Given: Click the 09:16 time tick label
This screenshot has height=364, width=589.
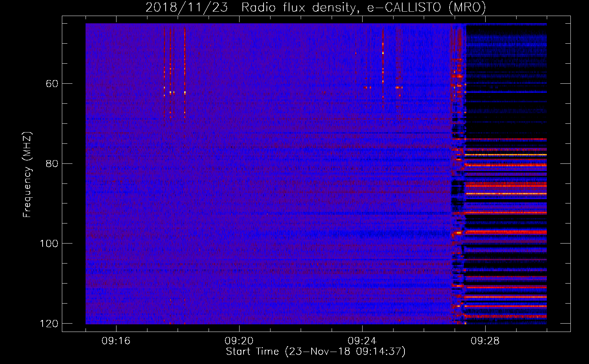Looking at the screenshot, I should [x=116, y=341].
